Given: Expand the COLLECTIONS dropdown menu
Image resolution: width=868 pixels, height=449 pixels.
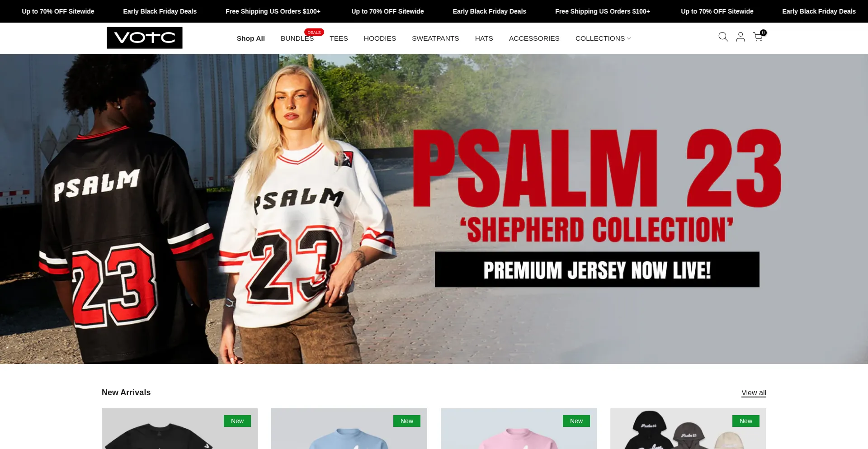Looking at the screenshot, I should (603, 38).
